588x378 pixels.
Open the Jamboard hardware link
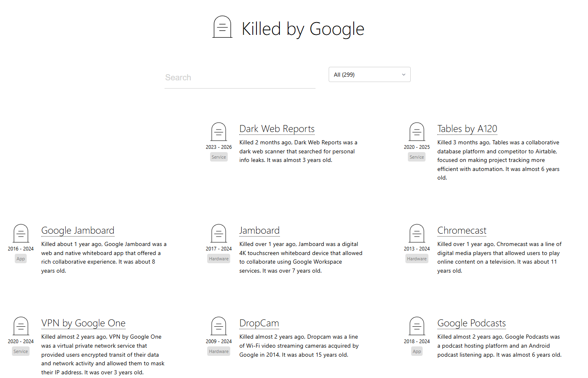259,230
